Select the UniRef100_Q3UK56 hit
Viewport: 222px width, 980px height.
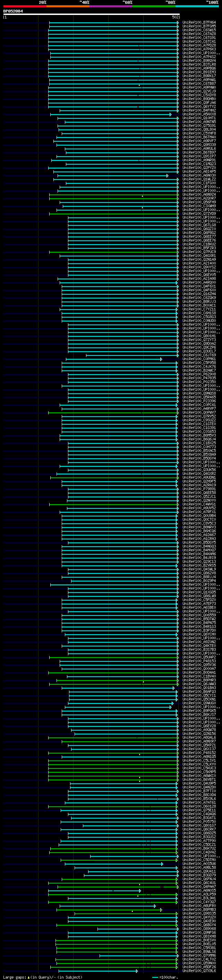(199, 470)
